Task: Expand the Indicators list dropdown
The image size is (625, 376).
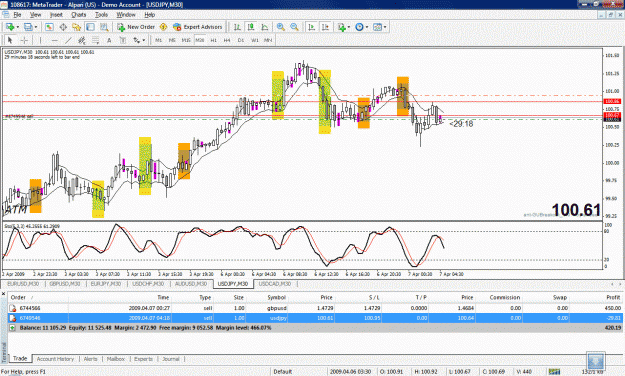Action: (x=349, y=27)
